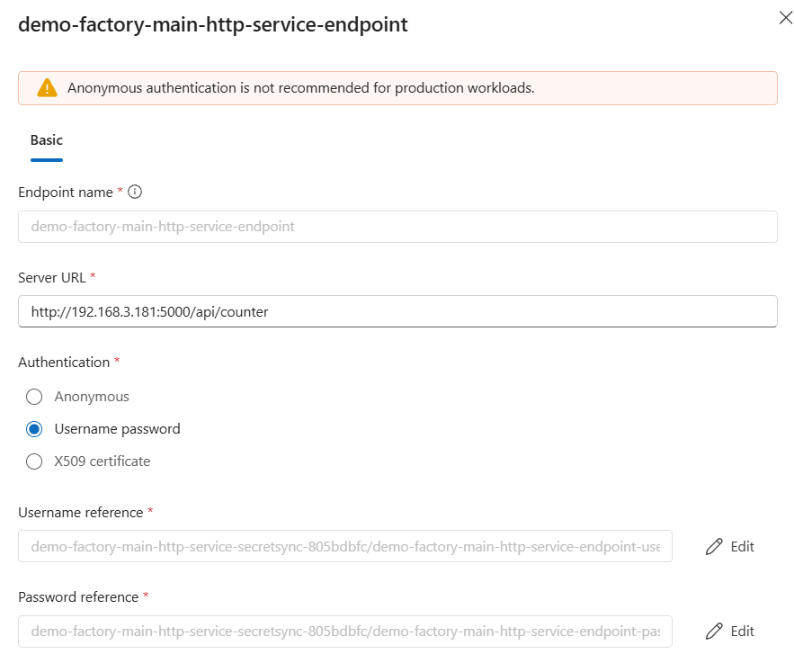Click the demo-factory-main-http-service-endpoint panel heading

(213, 25)
